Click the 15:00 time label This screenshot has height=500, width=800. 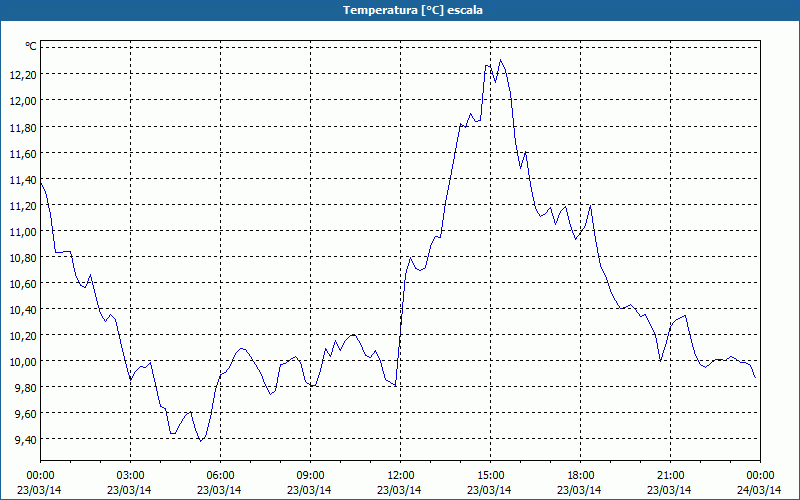pos(490,476)
